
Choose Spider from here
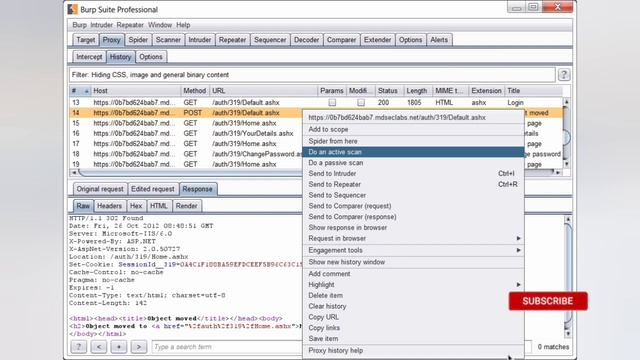pos(413,141)
